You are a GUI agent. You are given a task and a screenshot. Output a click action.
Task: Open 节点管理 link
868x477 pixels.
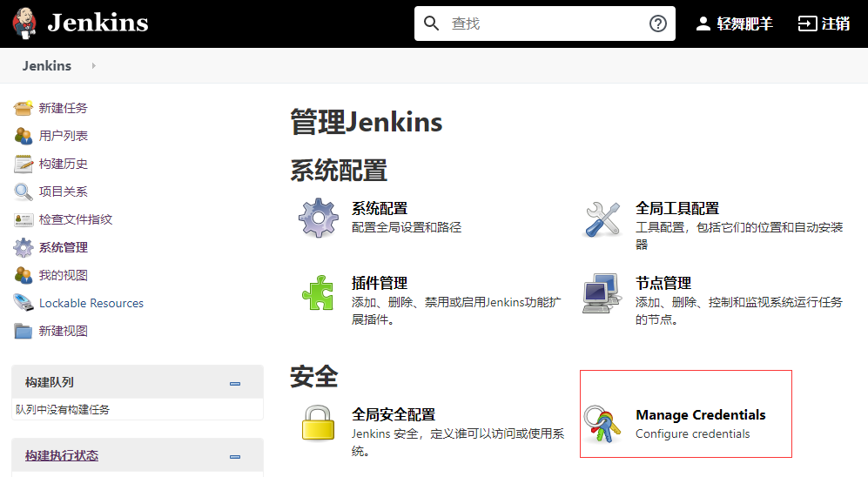coord(663,283)
